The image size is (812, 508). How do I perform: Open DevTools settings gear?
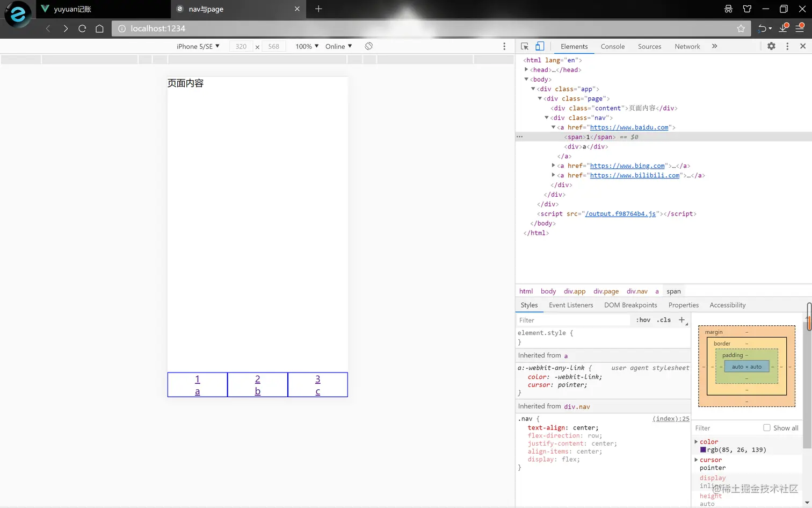[771, 46]
